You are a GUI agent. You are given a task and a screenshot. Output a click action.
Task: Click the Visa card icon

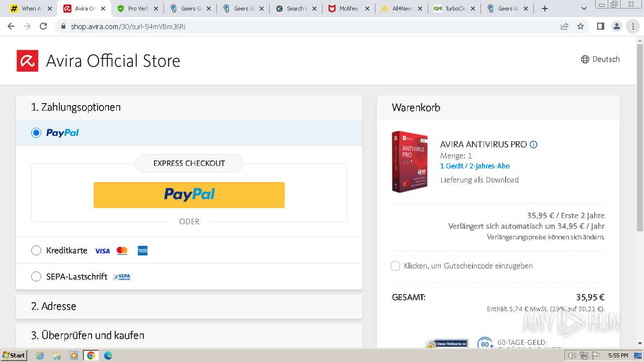click(103, 251)
